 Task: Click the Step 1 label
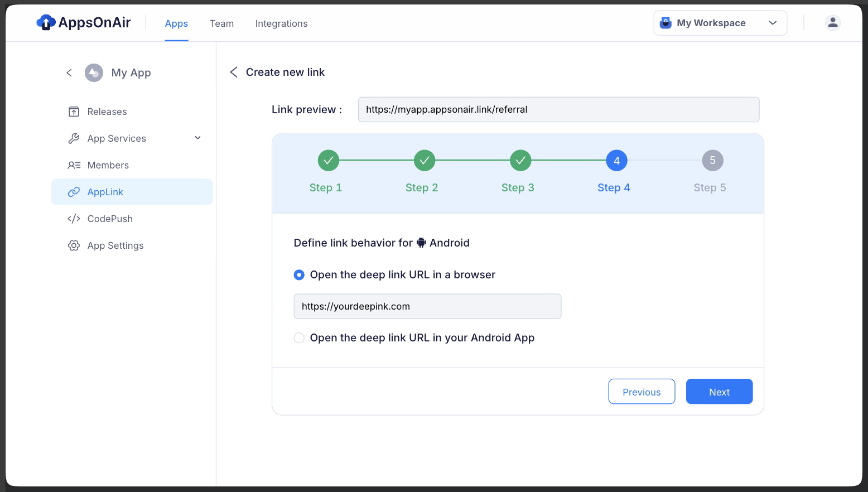326,187
